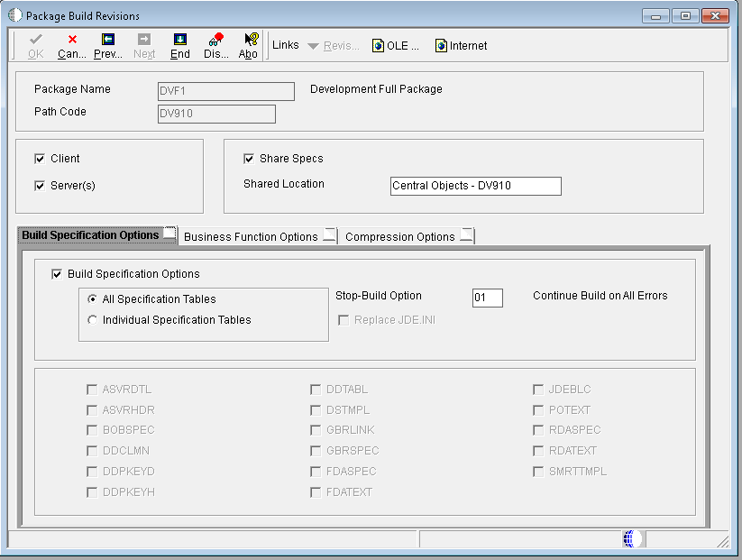Click the Shared Location text field

tap(475, 186)
